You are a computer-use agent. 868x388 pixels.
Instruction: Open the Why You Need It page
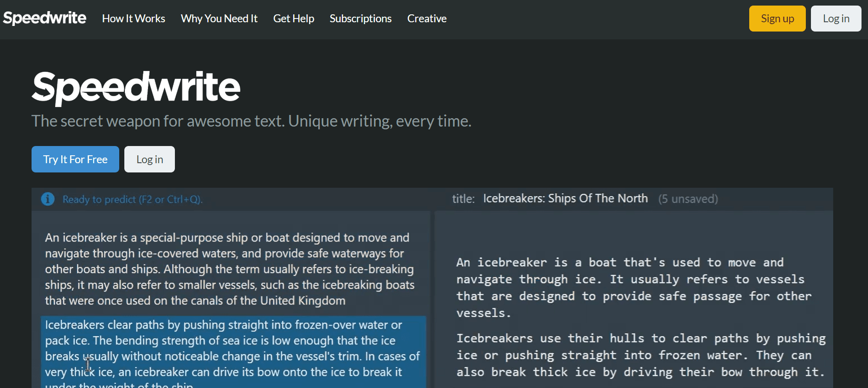(x=219, y=19)
